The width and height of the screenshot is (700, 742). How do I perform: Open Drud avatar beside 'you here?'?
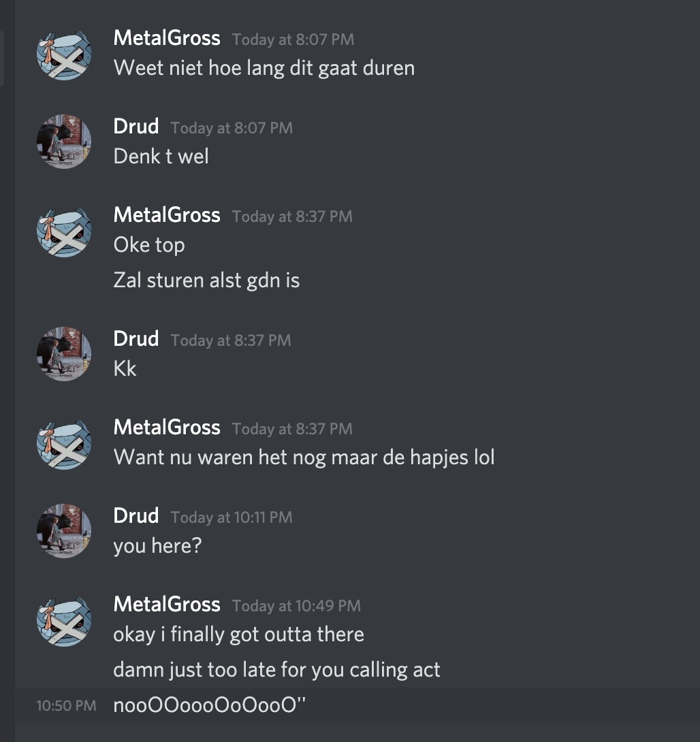point(64,531)
